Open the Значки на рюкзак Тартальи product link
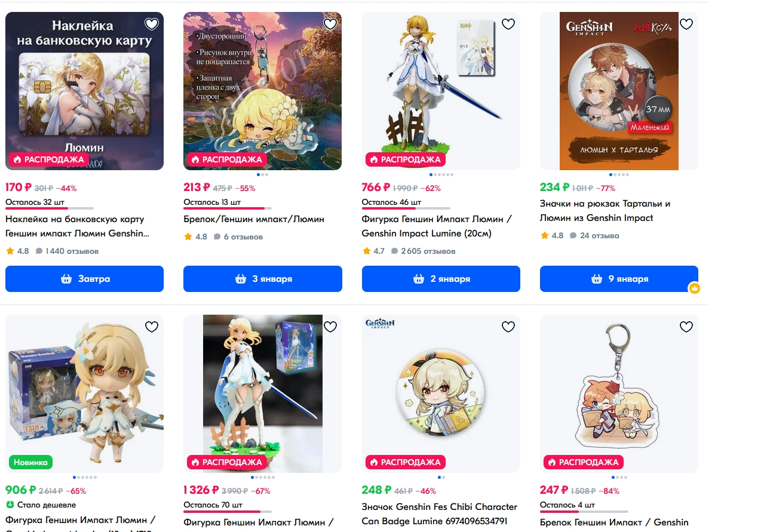The image size is (767, 532). click(605, 211)
